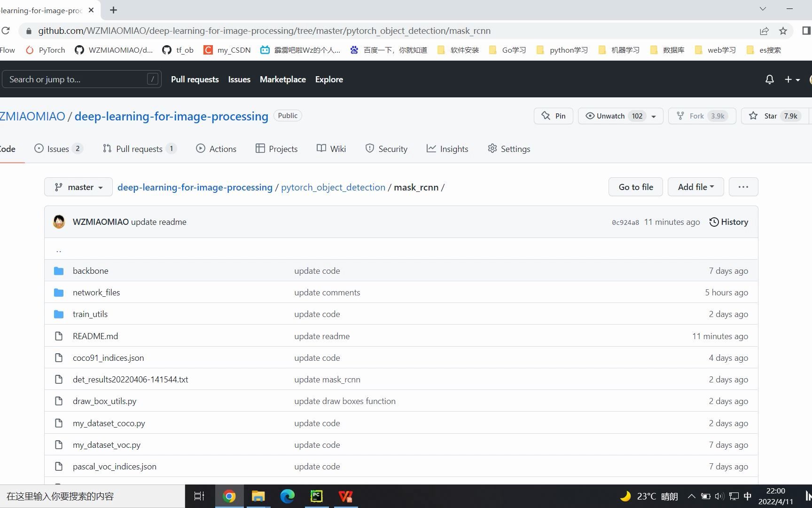
Task: Open your profile avatar at top right
Action: pos(810,79)
